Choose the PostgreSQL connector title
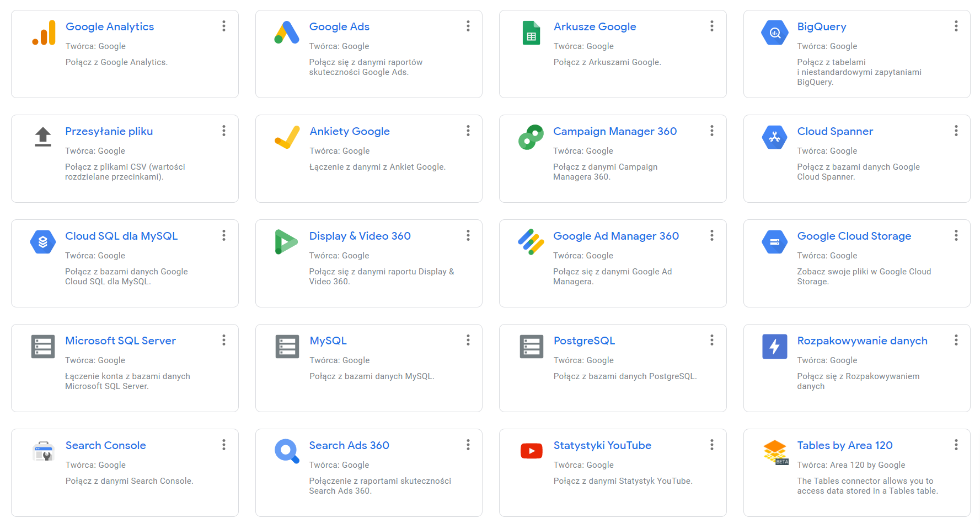980x524 pixels. pos(584,341)
